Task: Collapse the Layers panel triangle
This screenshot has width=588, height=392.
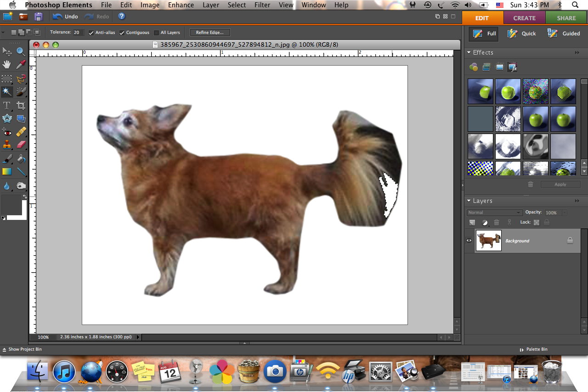Action: point(469,201)
